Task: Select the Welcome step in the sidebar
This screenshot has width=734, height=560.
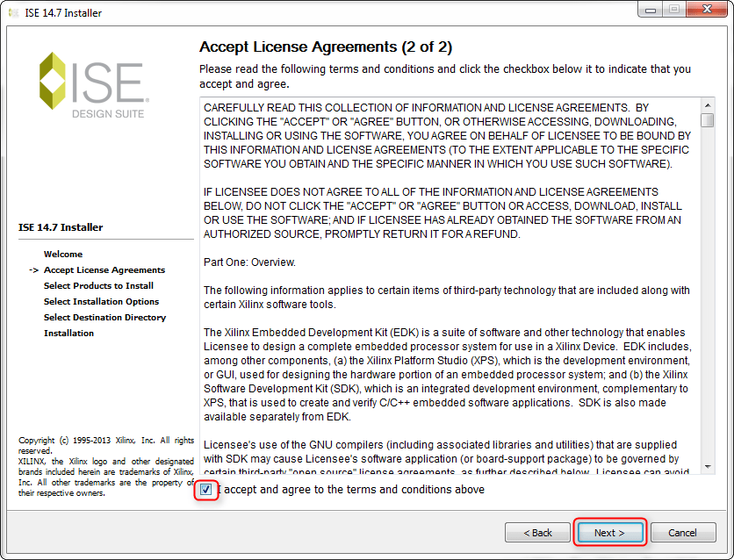Action: coord(63,255)
